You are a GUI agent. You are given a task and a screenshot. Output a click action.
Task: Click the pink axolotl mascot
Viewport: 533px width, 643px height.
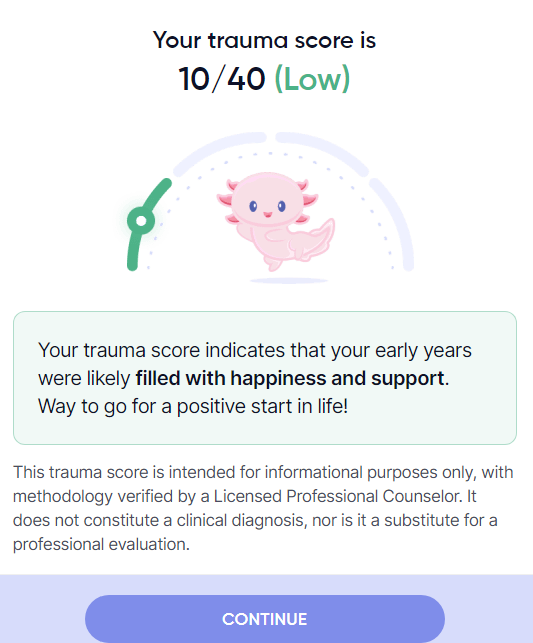tap(276, 221)
